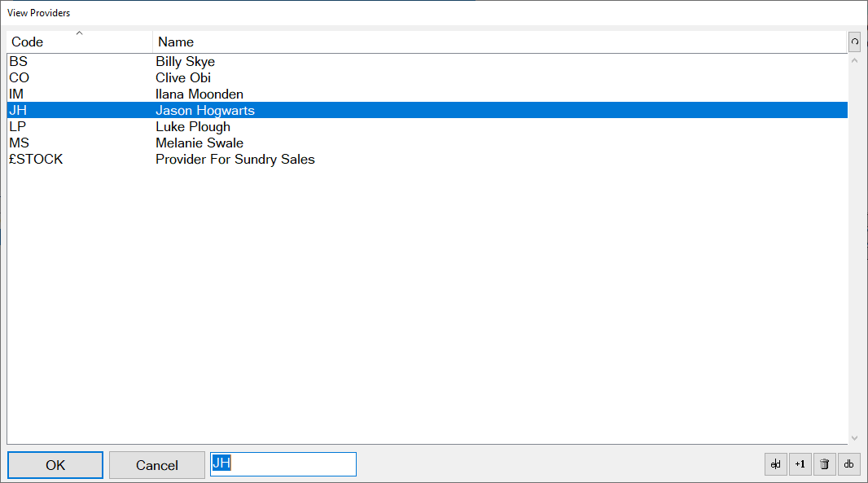
Task: Refresh the provider list with circular arrow icon
Action: (853, 42)
